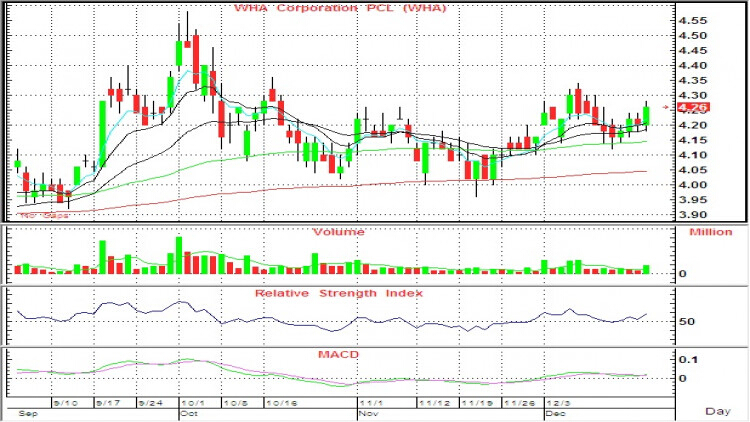This screenshot has height=422, width=750.
Task: Select the 4.10 price axis label
Action: click(x=692, y=155)
